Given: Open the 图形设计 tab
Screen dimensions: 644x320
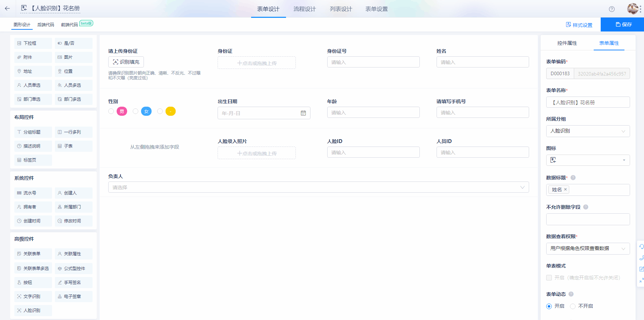Looking at the screenshot, I should point(22,25).
